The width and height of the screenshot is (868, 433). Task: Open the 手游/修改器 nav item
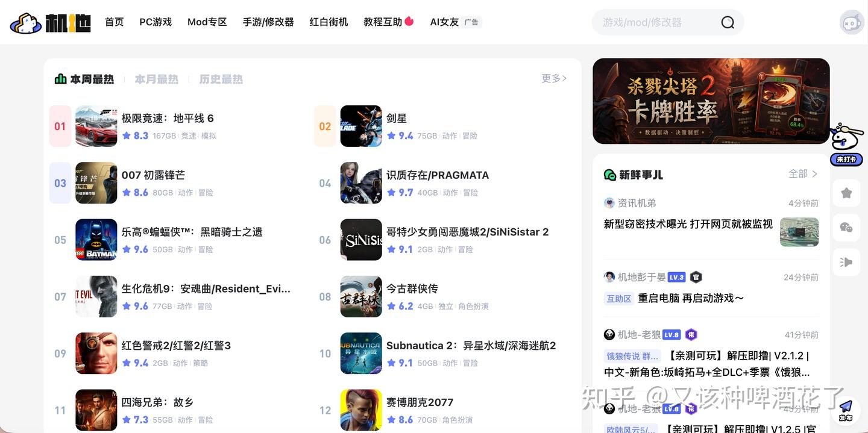(x=268, y=22)
